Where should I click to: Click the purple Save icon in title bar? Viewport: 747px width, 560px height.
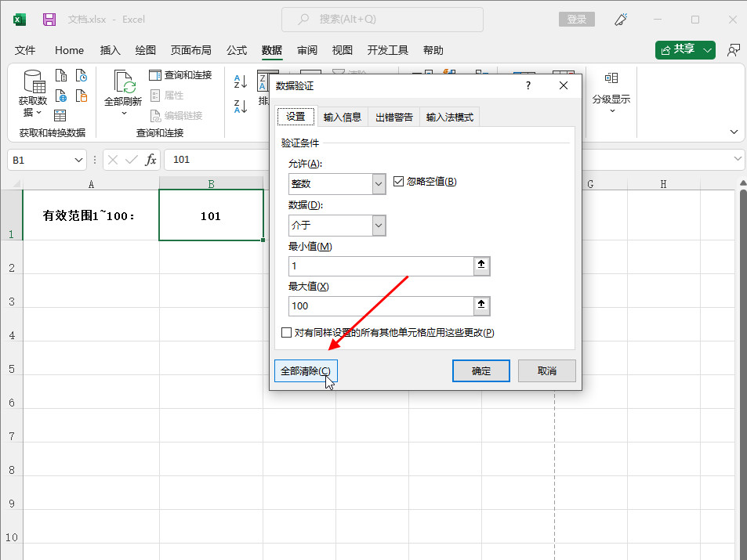(49, 20)
